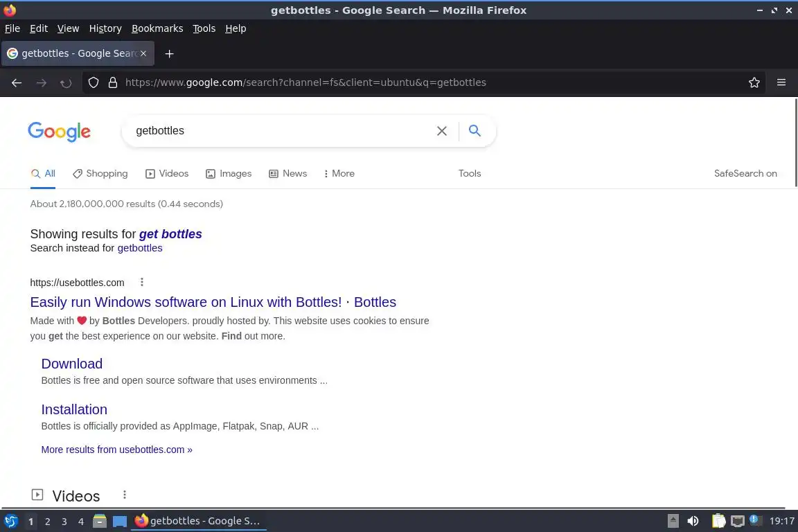Switch to Shopping results
The image size is (798, 532).
pos(100,174)
